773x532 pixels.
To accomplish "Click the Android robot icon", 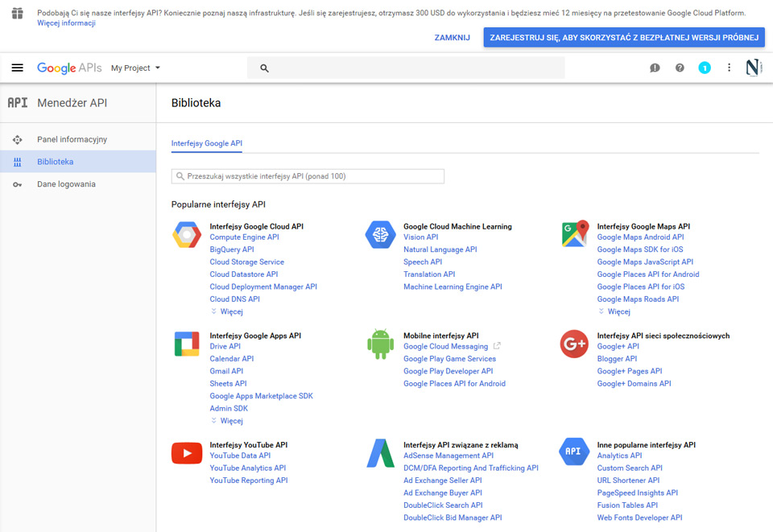I will (x=381, y=344).
